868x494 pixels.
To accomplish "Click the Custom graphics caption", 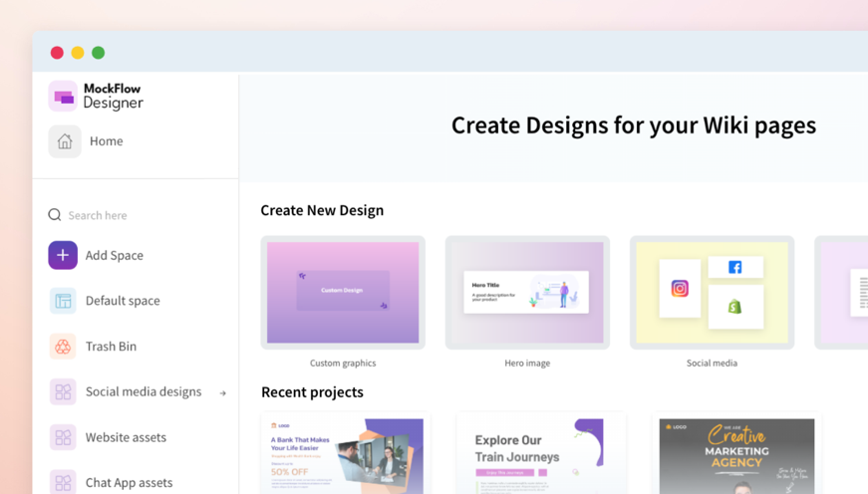I will coord(343,364).
